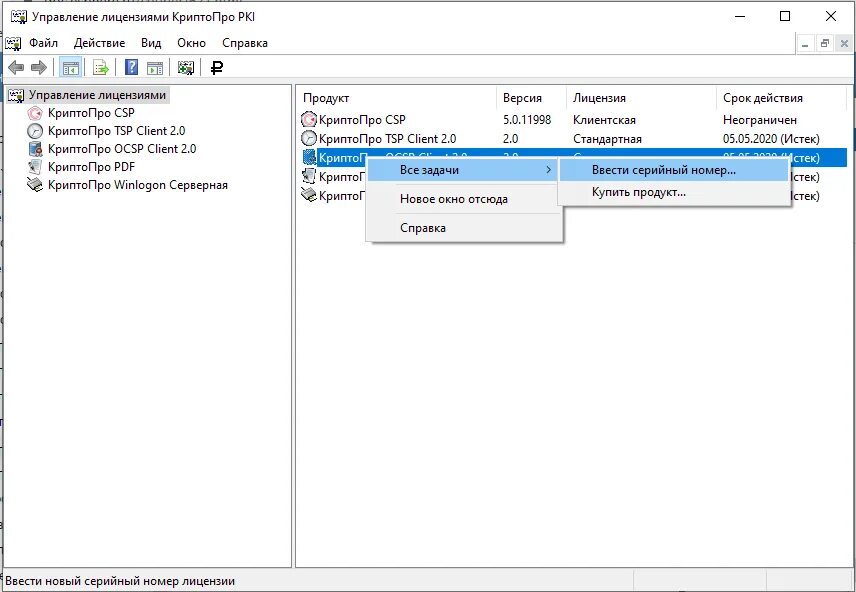The image size is (856, 592).
Task: Select Управление лицензиями tree root
Action: [97, 95]
